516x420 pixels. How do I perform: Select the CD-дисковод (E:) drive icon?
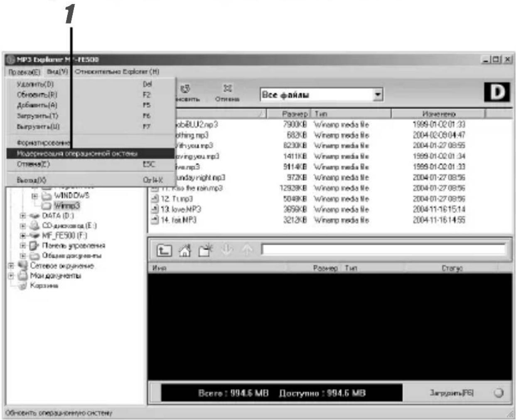[x=36, y=226]
